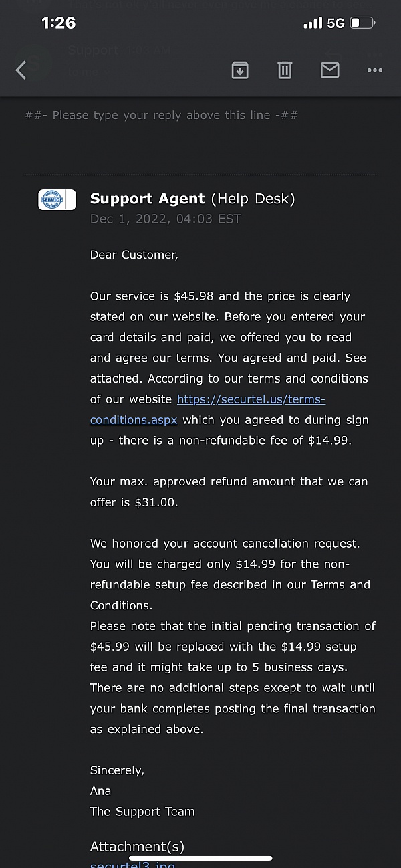The height and width of the screenshot is (868, 401).
Task: Tap the Support Agent service logo avatar
Action: [x=57, y=199]
